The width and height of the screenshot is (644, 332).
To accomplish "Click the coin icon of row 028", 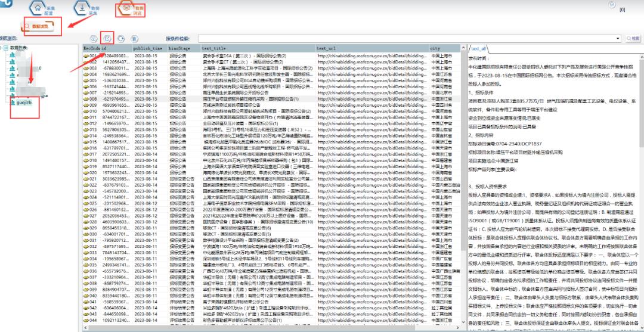I will (86, 222).
